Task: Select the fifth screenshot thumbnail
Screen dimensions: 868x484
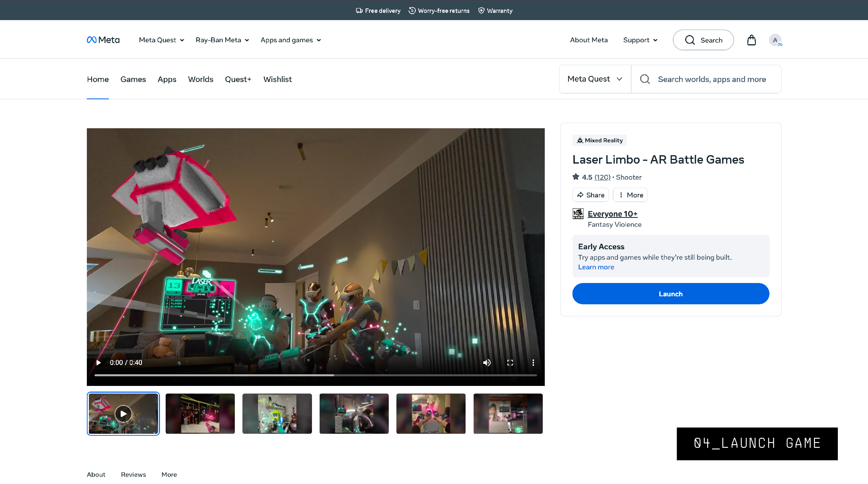Action: tap(431, 414)
